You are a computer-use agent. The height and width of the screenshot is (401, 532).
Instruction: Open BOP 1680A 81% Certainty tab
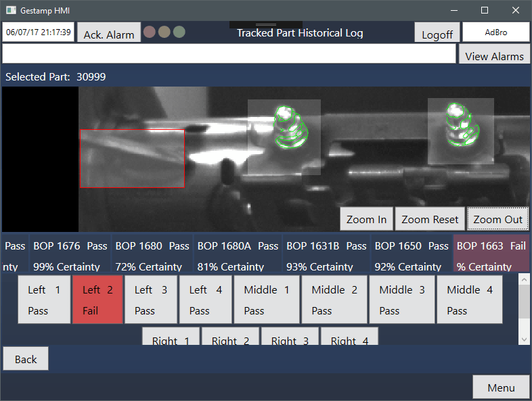(x=238, y=255)
